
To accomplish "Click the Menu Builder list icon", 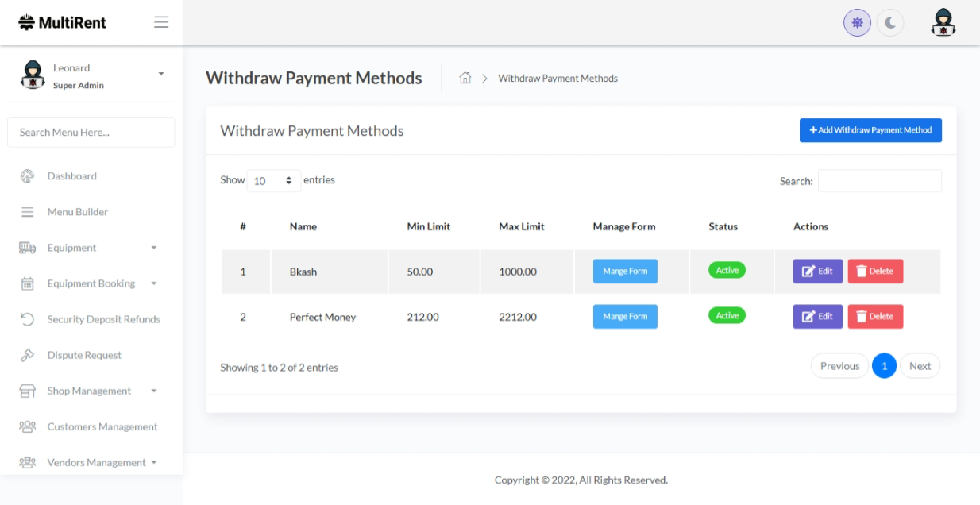I will [27, 212].
